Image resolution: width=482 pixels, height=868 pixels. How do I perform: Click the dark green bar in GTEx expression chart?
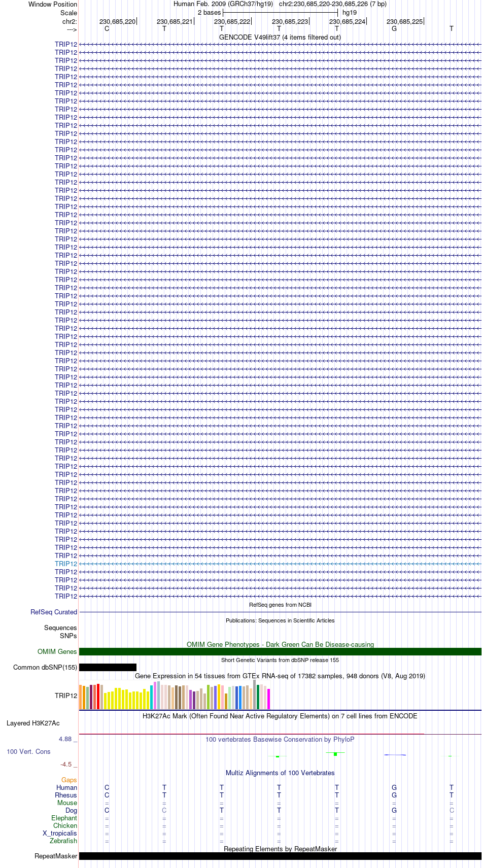tap(258, 697)
